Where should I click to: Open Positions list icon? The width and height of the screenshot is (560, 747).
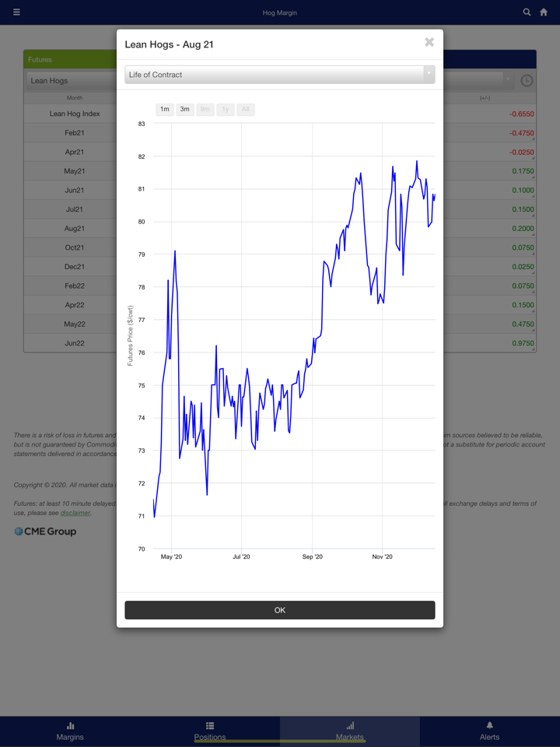pos(210,725)
